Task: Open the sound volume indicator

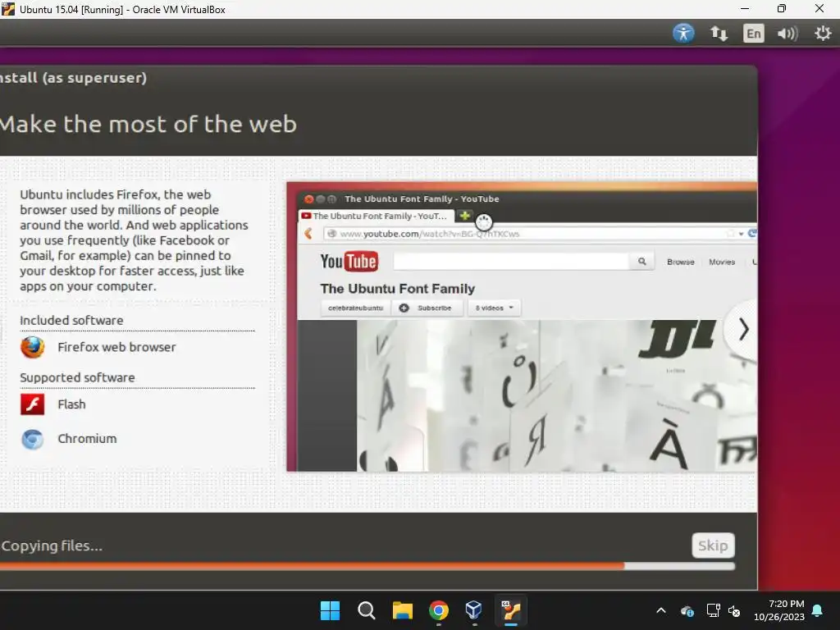Action: [787, 34]
